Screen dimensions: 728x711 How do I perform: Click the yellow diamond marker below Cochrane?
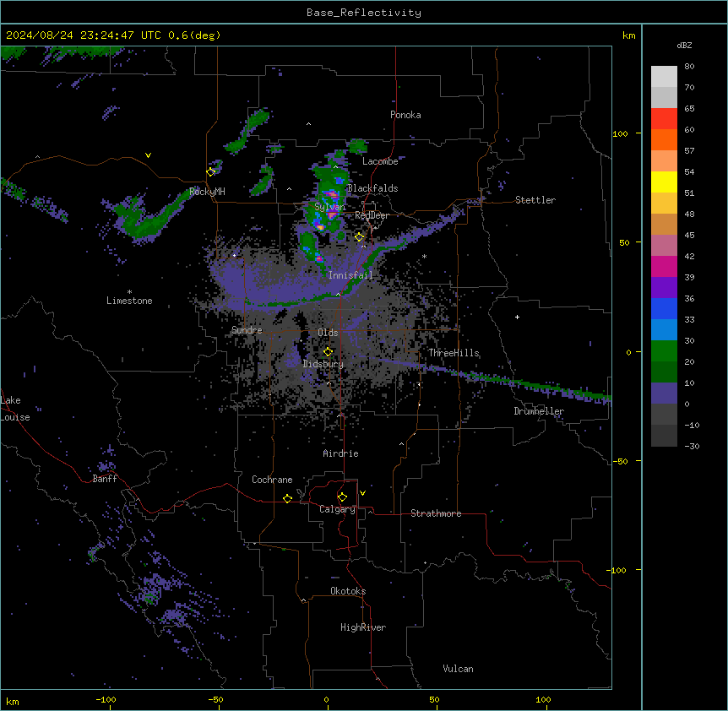pos(287,498)
